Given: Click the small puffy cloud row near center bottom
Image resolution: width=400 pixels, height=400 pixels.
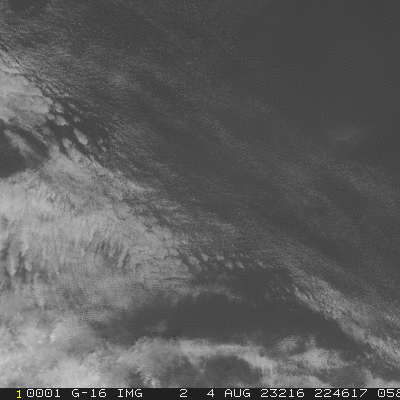Looking at the screenshot, I should 217,260.
